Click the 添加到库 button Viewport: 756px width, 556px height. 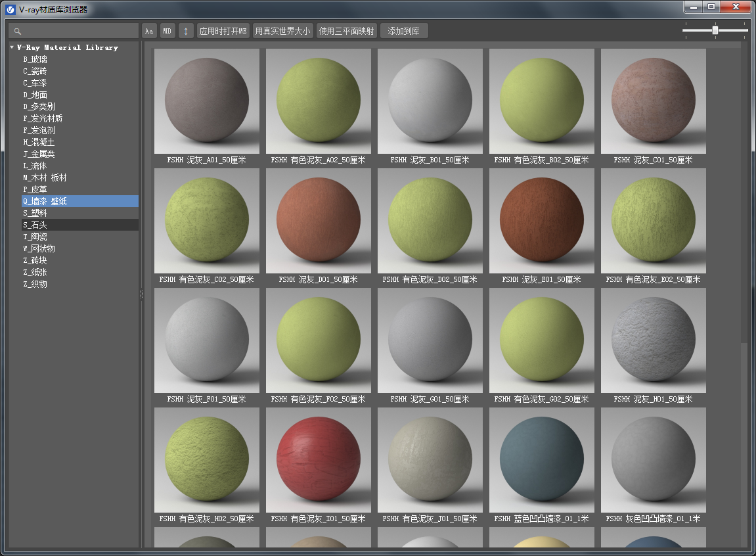[x=403, y=31]
